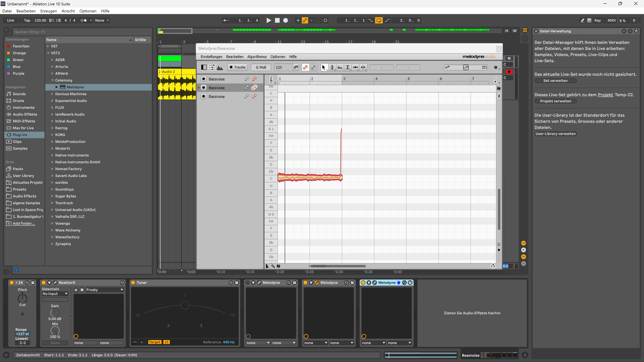The image size is (644, 362).
Task: Toggle Melodyne's tempo link chain icon
Action: click(x=296, y=67)
